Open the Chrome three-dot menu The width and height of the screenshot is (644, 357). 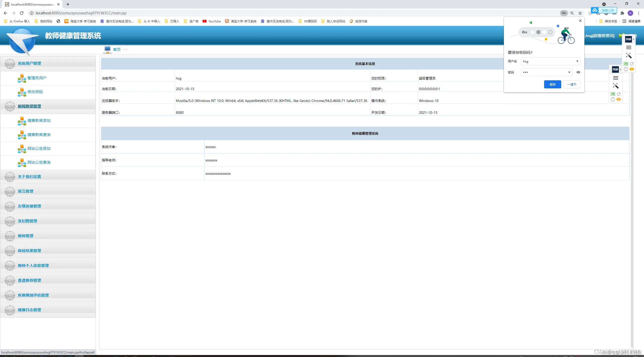pos(638,13)
